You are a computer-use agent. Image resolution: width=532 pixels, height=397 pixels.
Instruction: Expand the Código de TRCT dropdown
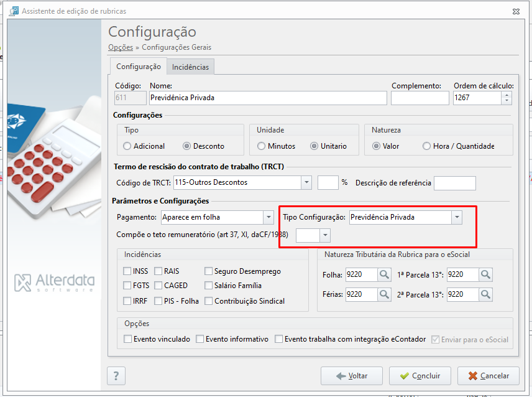tap(306, 182)
